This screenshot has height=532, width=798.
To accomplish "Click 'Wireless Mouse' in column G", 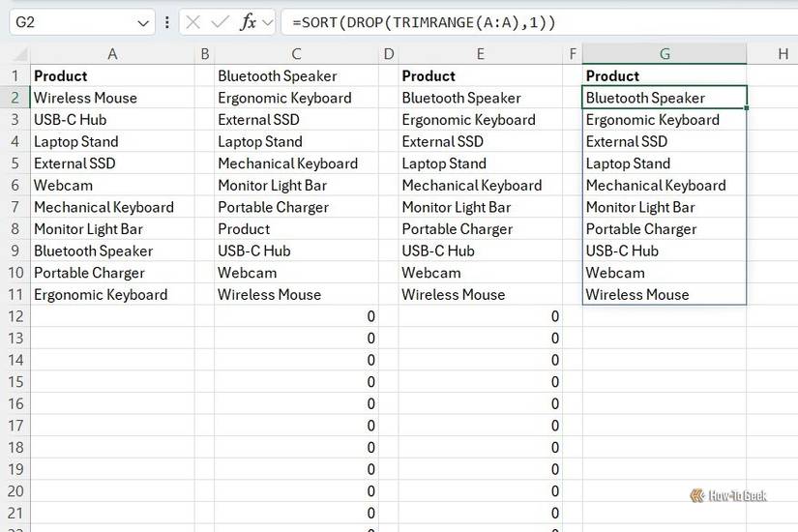I will click(637, 295).
